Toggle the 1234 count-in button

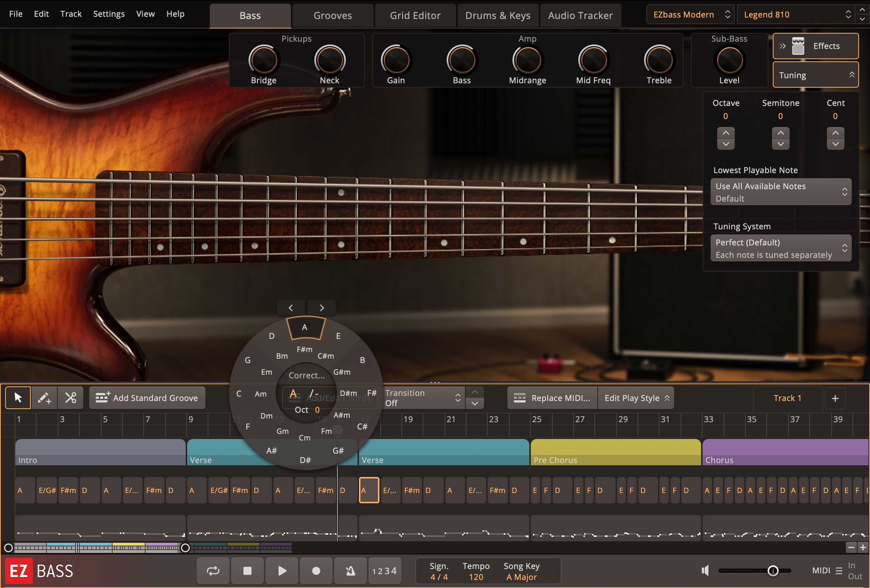tap(385, 570)
